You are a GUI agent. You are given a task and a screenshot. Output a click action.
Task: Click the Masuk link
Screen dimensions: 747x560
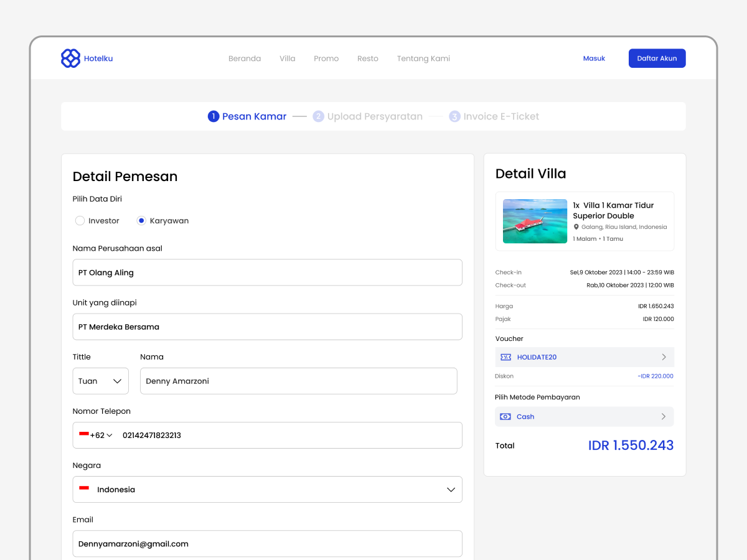point(594,58)
